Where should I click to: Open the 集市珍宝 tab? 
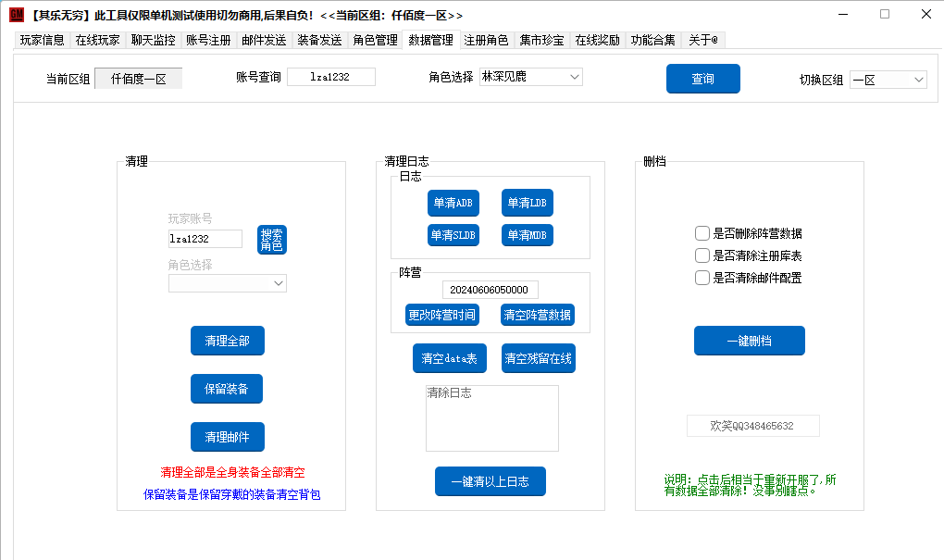(541, 41)
